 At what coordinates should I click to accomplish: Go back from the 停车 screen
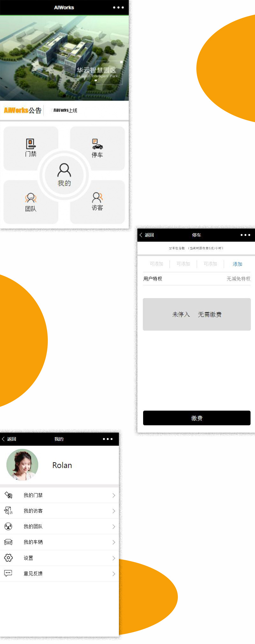pos(147,235)
